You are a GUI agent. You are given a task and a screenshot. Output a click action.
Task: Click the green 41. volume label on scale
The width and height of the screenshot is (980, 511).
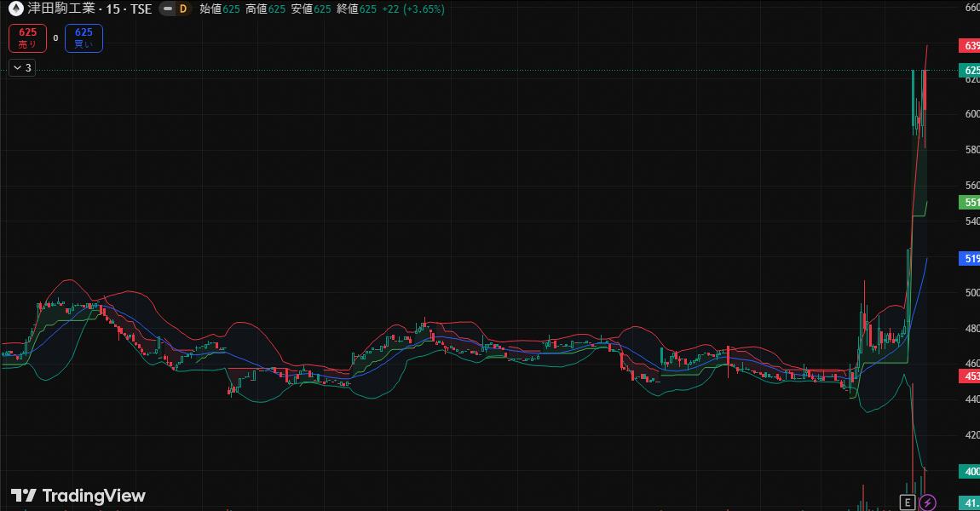pos(970,502)
